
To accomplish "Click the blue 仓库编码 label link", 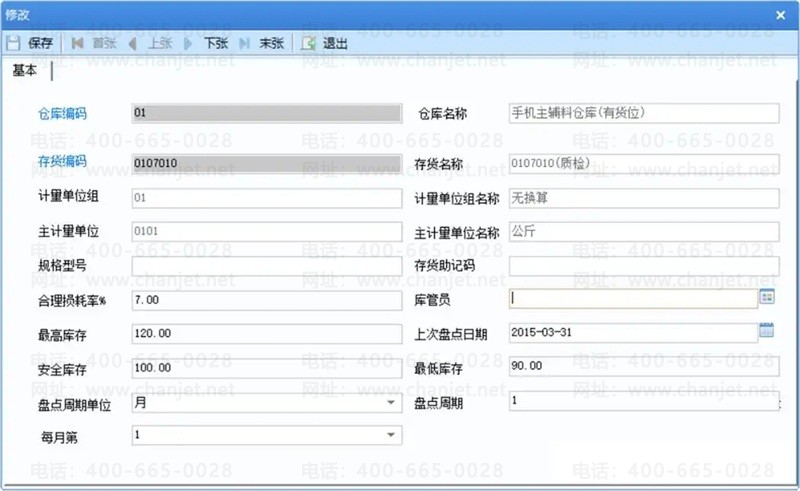I will (62, 113).
